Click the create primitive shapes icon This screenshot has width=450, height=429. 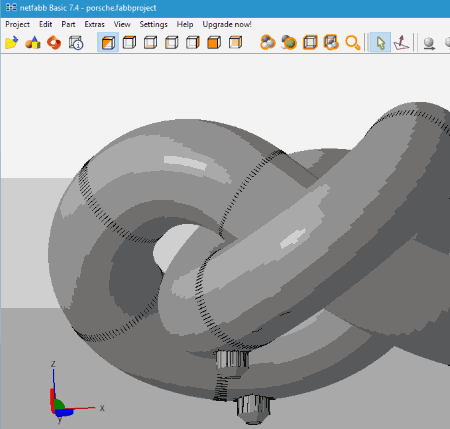[x=33, y=42]
